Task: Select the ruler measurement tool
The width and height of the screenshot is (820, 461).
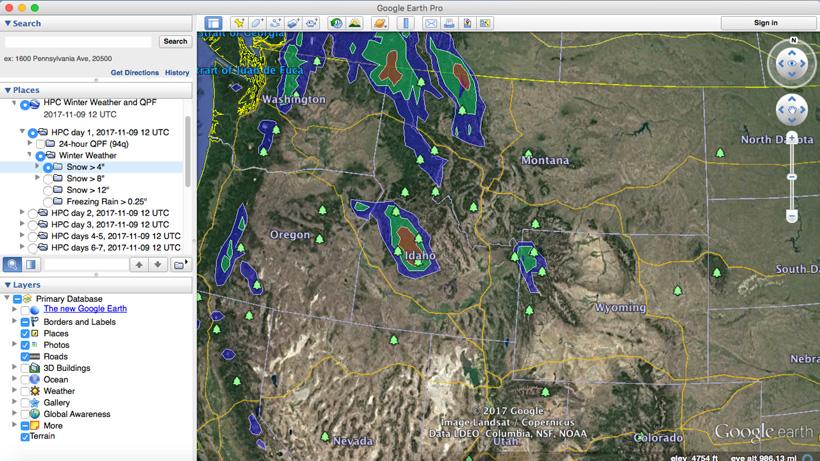Action: pyautogui.click(x=405, y=23)
